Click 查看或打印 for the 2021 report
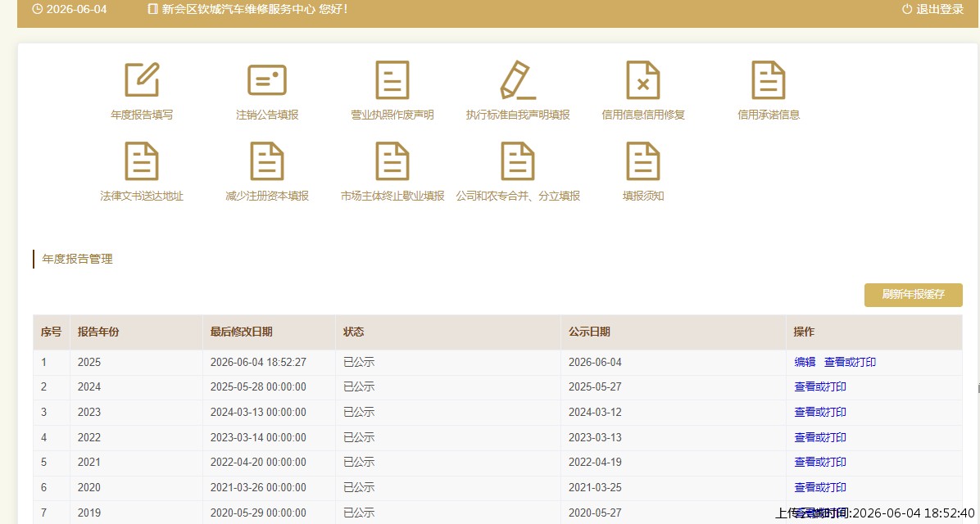This screenshot has height=524, width=980. coord(820,462)
